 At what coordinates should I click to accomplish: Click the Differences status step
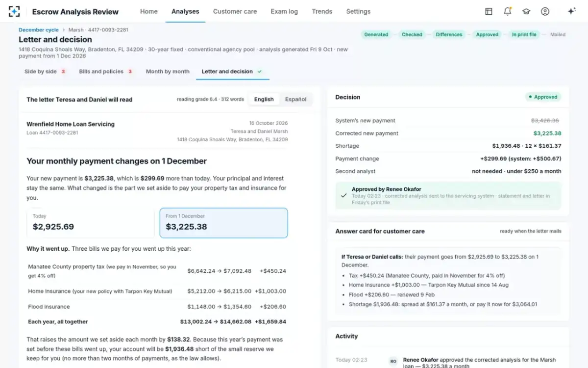click(449, 34)
